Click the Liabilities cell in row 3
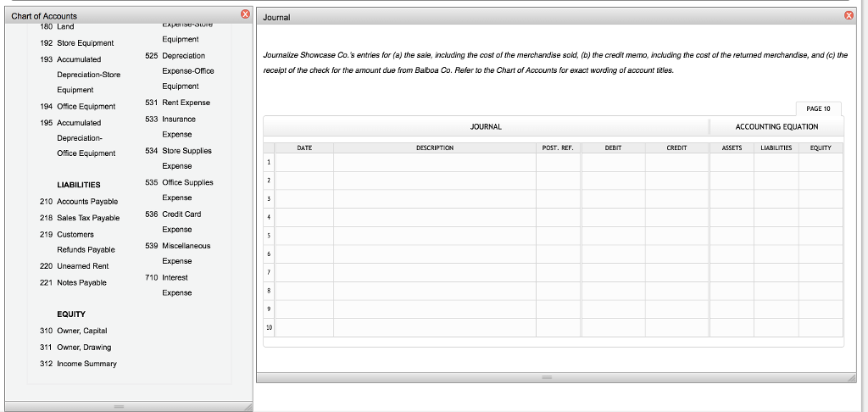The image size is (868, 412). (x=776, y=200)
